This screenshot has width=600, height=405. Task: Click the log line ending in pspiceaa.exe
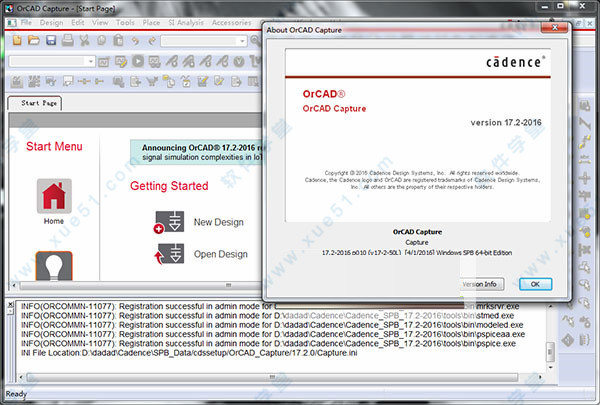click(273, 334)
